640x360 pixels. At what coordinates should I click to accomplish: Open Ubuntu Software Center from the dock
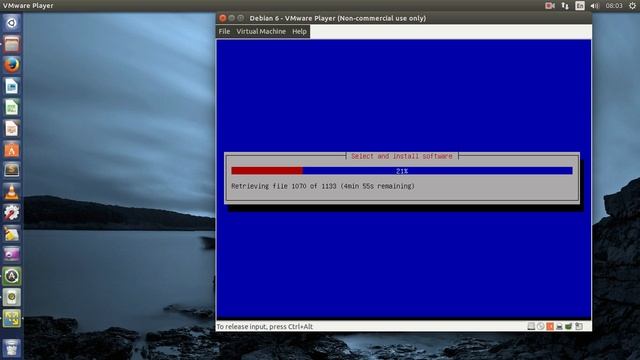[11, 150]
